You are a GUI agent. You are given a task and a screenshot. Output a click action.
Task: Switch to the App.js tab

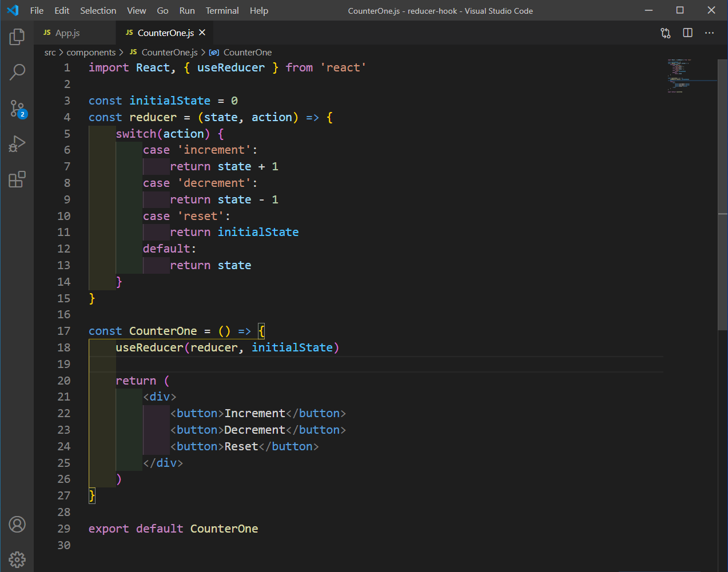[75, 33]
